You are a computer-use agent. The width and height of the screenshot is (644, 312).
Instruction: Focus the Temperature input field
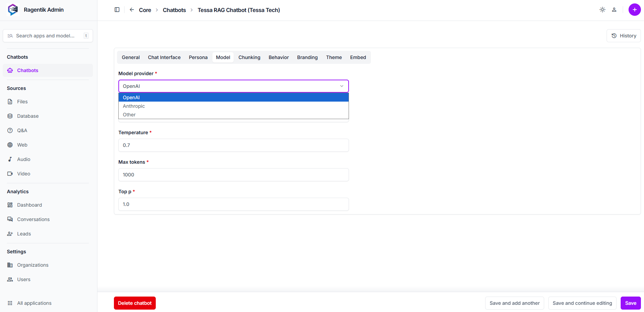coord(233,145)
